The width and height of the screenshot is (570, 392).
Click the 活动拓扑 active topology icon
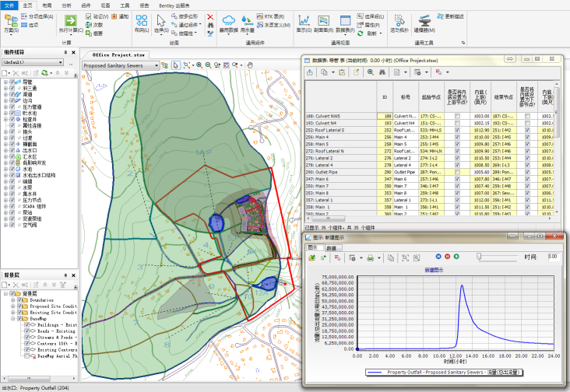click(399, 20)
